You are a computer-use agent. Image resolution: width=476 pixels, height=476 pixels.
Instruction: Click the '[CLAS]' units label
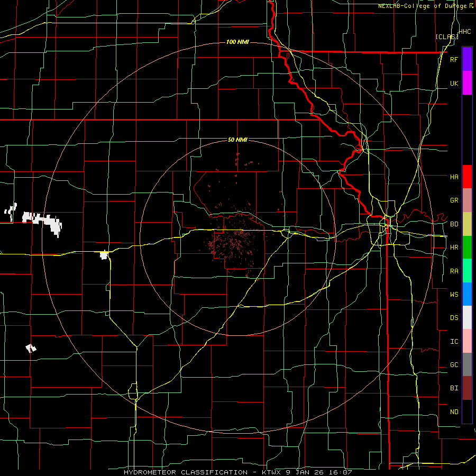(x=447, y=36)
